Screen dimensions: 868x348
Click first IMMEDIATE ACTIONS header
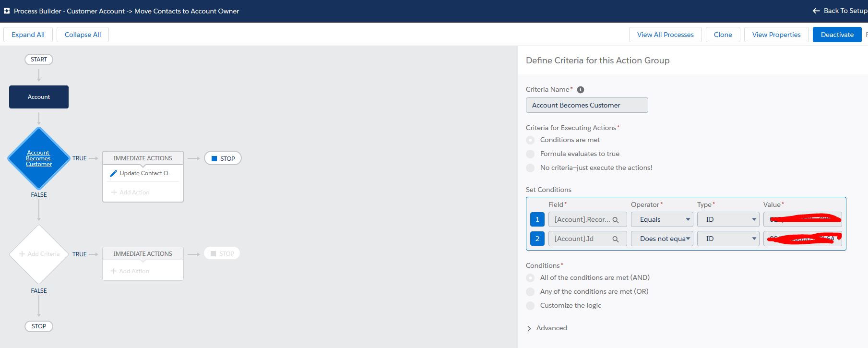tap(143, 158)
